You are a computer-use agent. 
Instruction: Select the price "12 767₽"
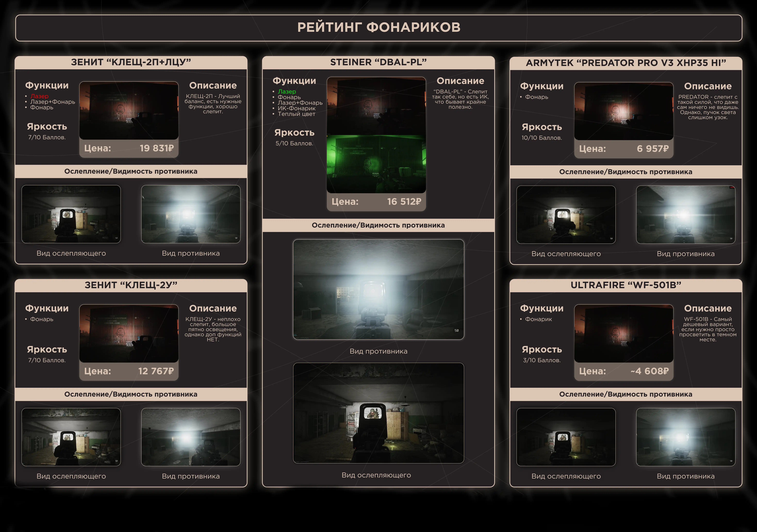156,372
